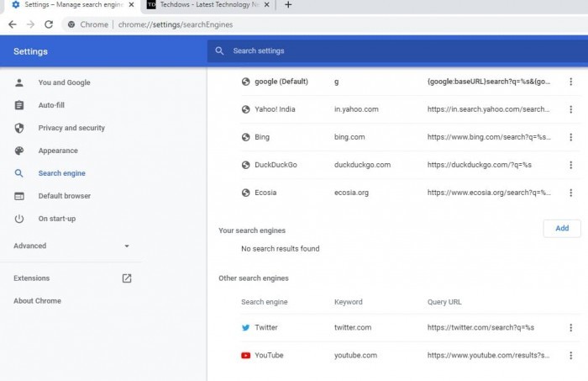Click the globe icon beside Bing
Image resolution: width=588 pixels, height=381 pixels.
[x=245, y=137]
